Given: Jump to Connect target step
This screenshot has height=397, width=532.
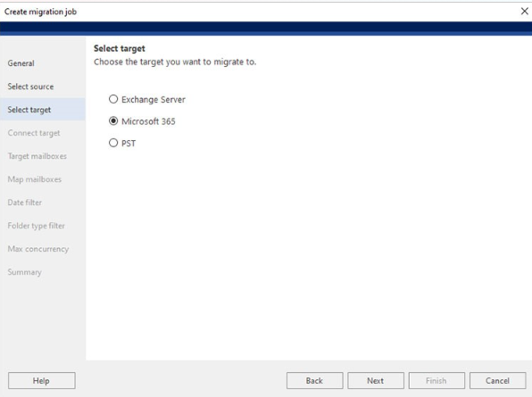Looking at the screenshot, I should [34, 133].
